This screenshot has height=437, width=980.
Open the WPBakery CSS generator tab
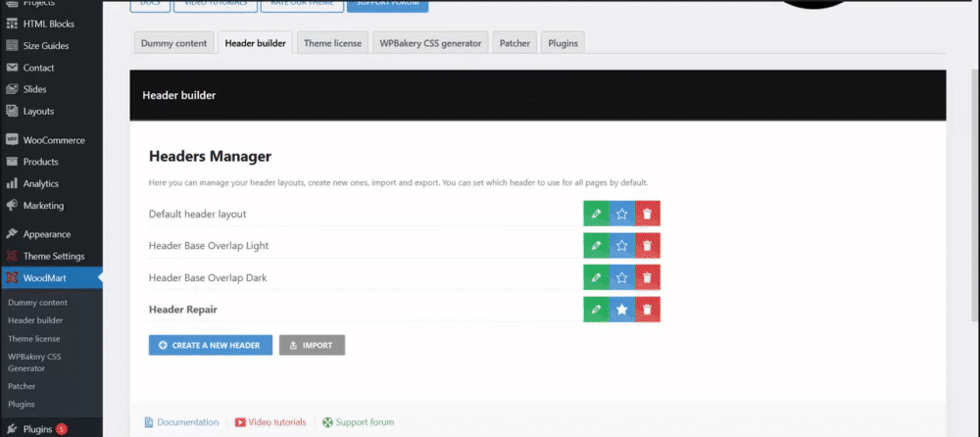click(x=430, y=43)
